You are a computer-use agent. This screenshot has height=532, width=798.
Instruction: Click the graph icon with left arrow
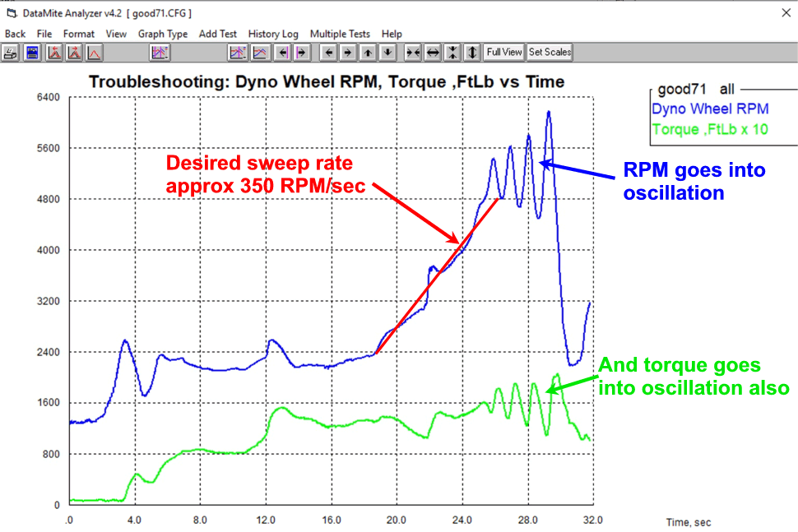click(54, 53)
